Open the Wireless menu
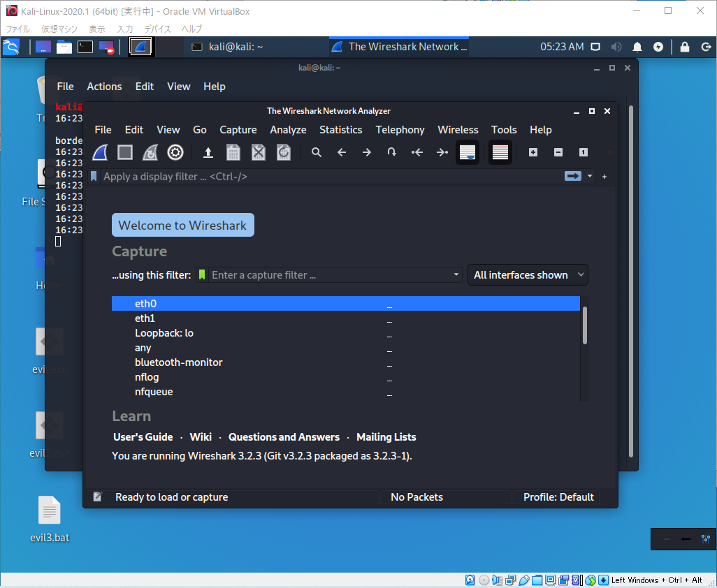This screenshot has width=717, height=588. 458,130
